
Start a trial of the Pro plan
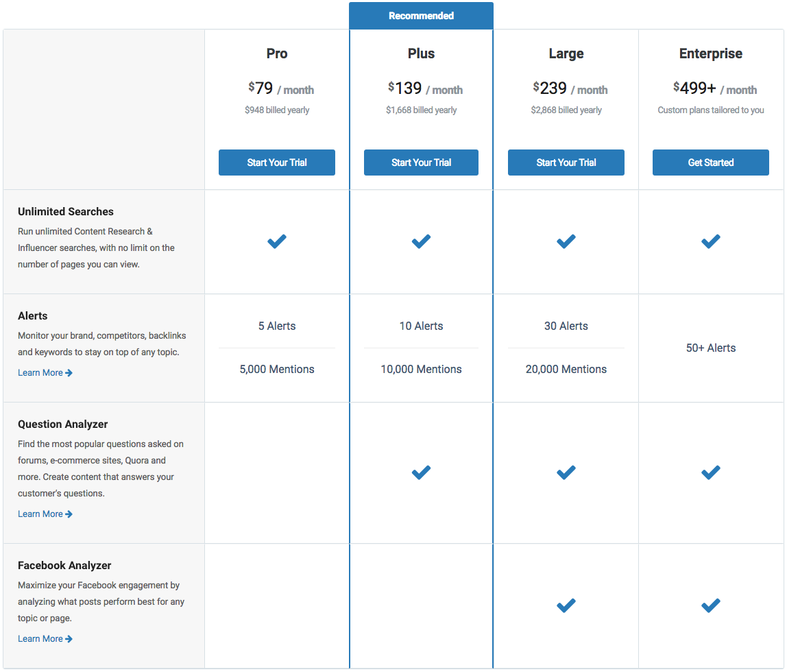(x=277, y=163)
